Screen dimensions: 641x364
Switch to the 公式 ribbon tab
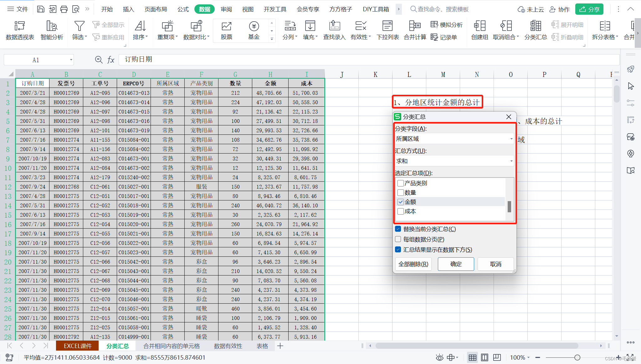pyautogui.click(x=183, y=9)
